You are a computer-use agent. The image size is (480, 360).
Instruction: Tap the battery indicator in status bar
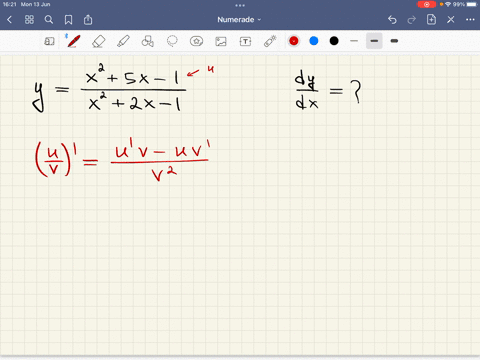[x=472, y=4]
